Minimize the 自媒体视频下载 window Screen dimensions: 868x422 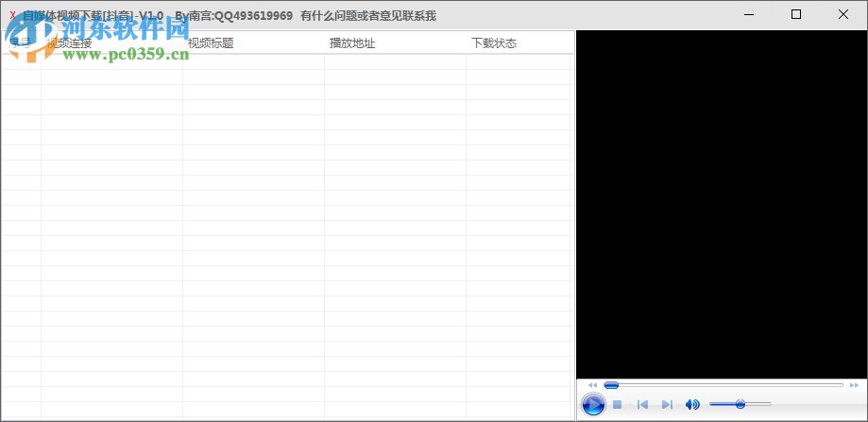(749, 15)
